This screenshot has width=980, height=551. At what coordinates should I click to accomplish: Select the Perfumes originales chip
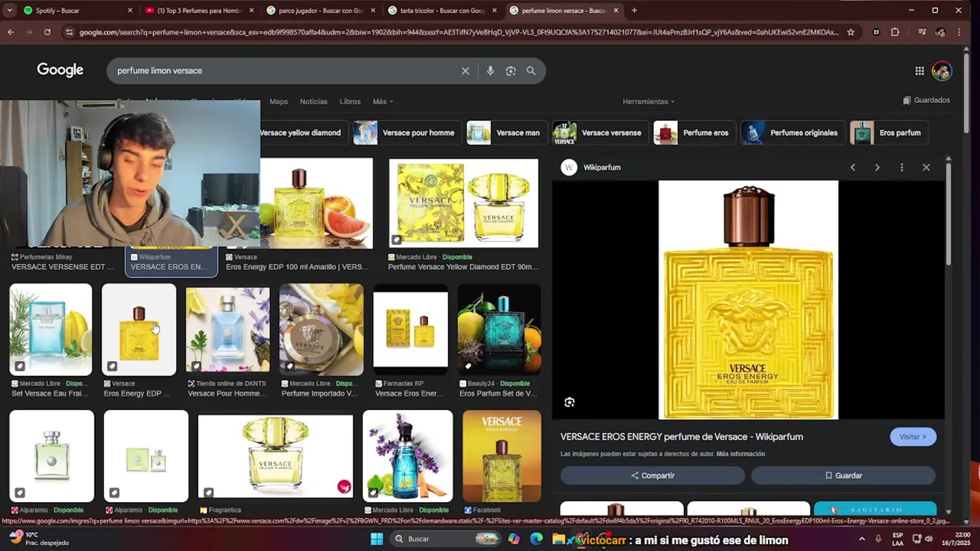point(792,133)
